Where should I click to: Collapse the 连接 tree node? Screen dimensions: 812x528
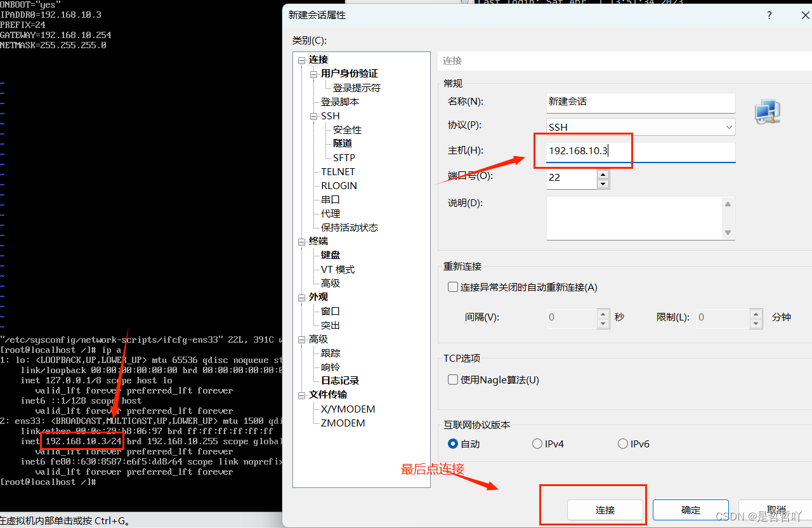tap(302, 60)
